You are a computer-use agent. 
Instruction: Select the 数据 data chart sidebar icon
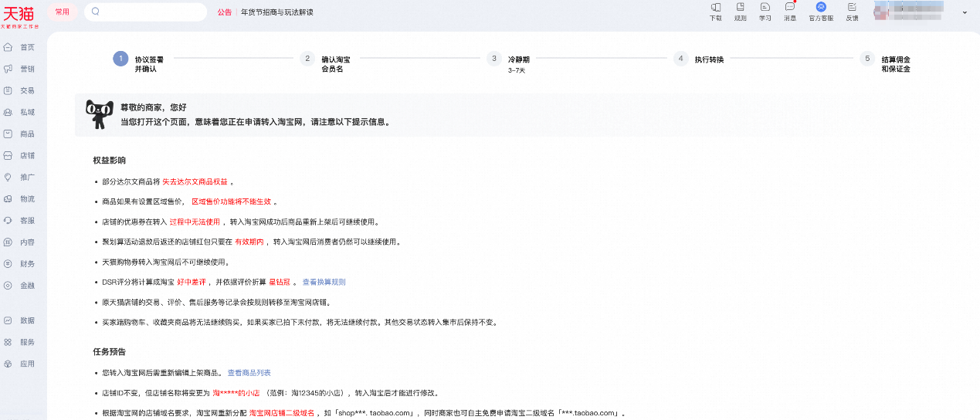click(x=8, y=320)
